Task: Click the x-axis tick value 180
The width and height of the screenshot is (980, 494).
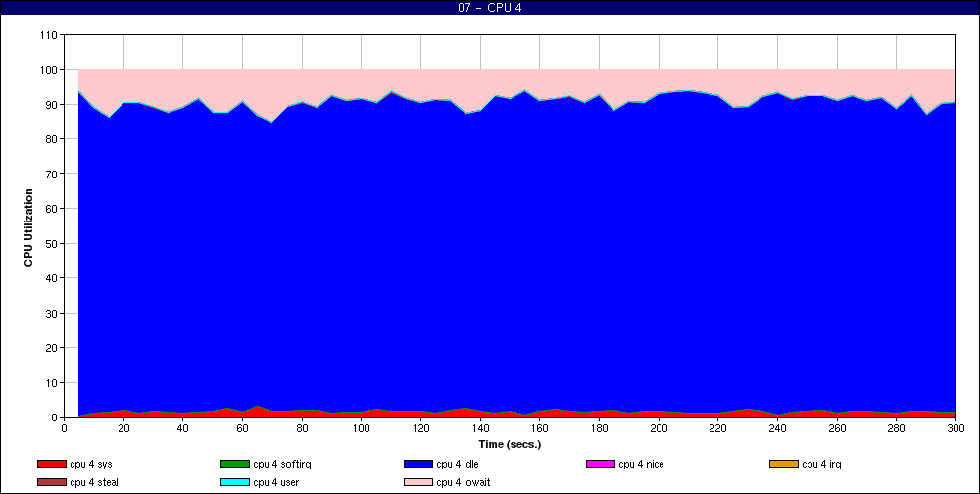Action: 599,428
